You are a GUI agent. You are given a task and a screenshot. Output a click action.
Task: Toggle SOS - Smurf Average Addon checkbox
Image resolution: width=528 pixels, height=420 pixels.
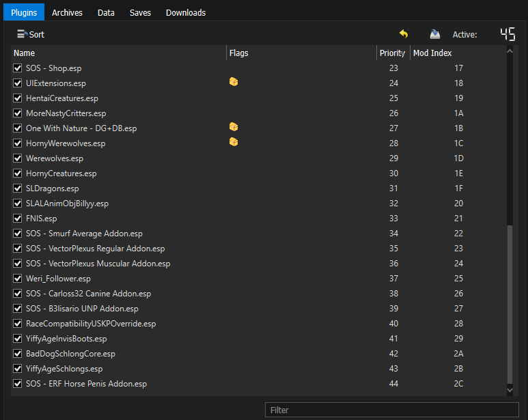click(18, 234)
